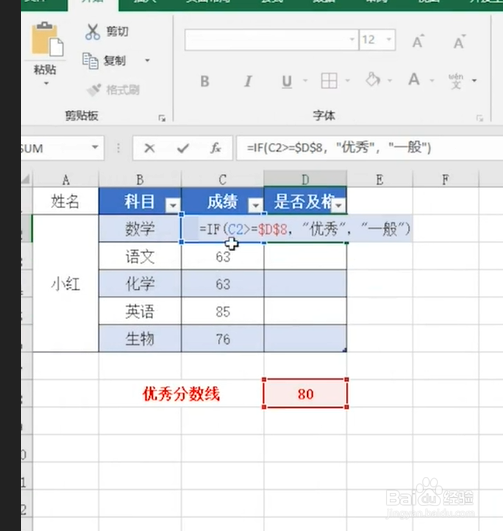The height and width of the screenshot is (531, 503).
Task: Toggle bold formatting
Action: (x=205, y=81)
